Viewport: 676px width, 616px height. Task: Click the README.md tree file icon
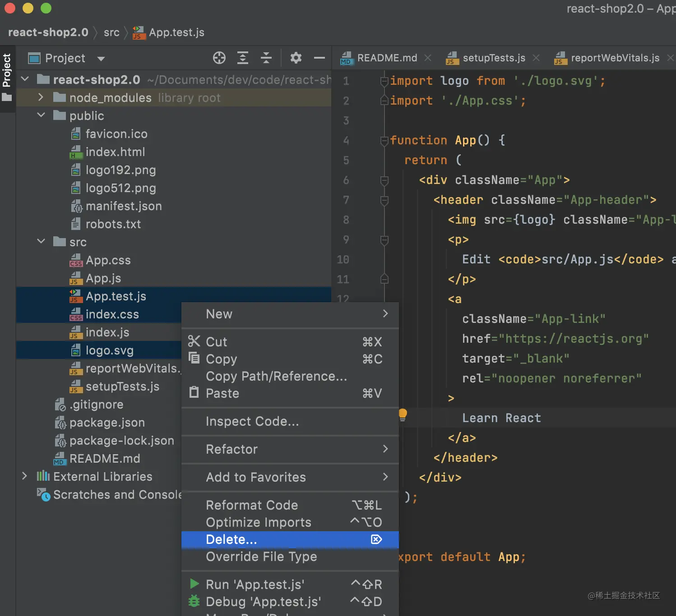tap(59, 459)
